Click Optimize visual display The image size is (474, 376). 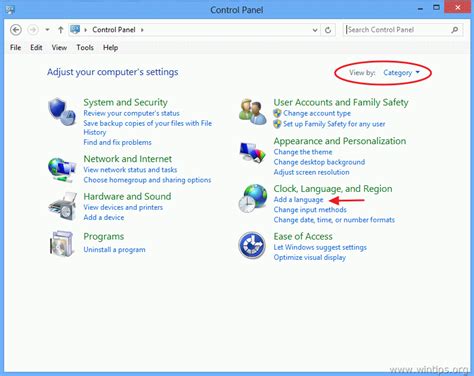tap(310, 258)
